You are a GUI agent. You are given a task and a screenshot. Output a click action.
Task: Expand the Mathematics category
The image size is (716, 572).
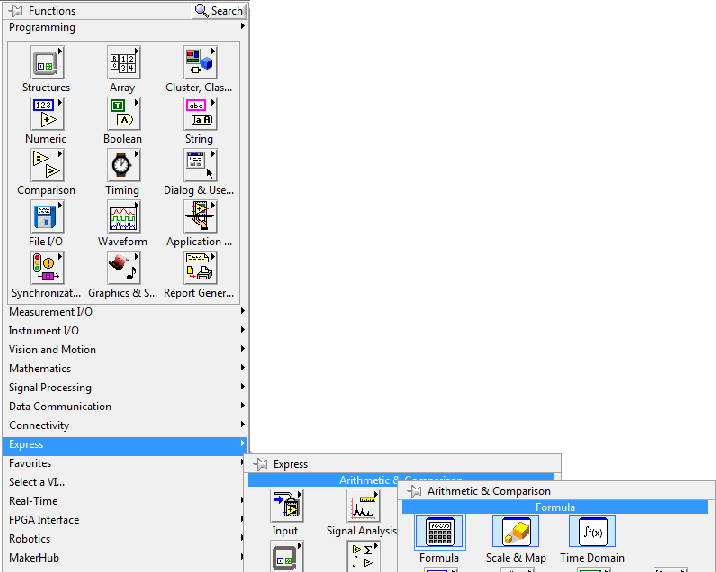(x=126, y=368)
